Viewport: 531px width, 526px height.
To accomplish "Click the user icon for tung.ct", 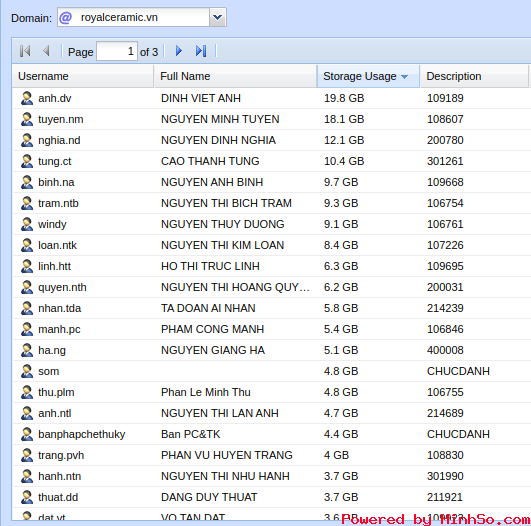I will point(27,161).
